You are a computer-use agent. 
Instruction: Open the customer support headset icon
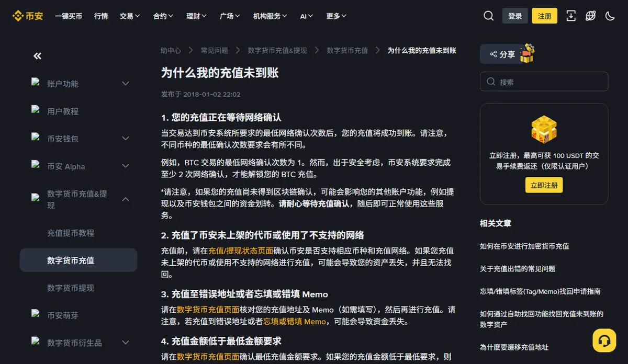(604, 341)
